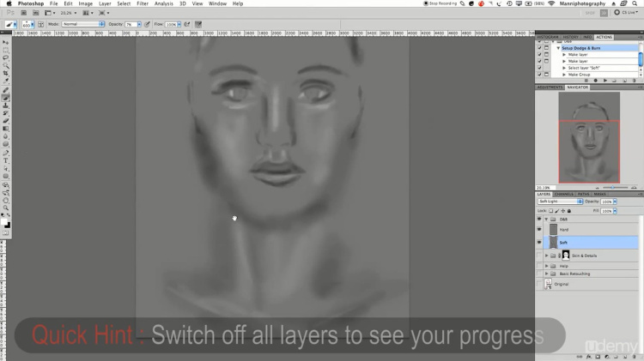
Task: Show the Basic Retouching group
Action: pos(539,274)
